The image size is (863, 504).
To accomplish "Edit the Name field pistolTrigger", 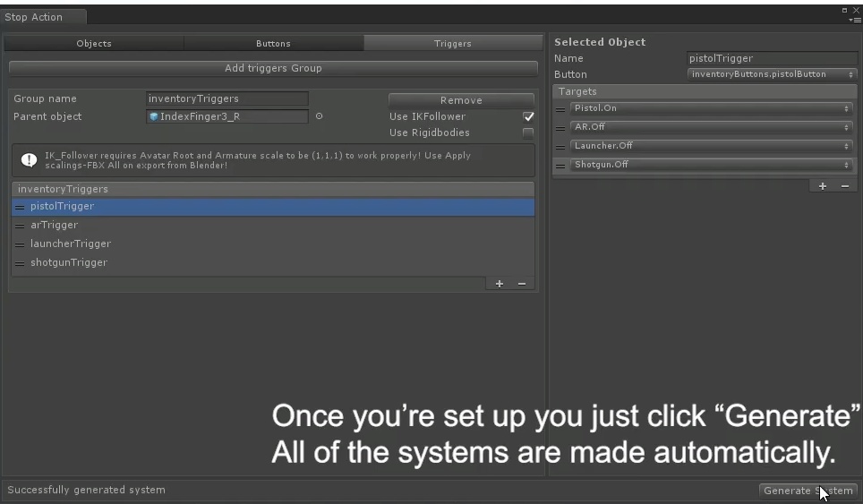I will click(x=773, y=58).
